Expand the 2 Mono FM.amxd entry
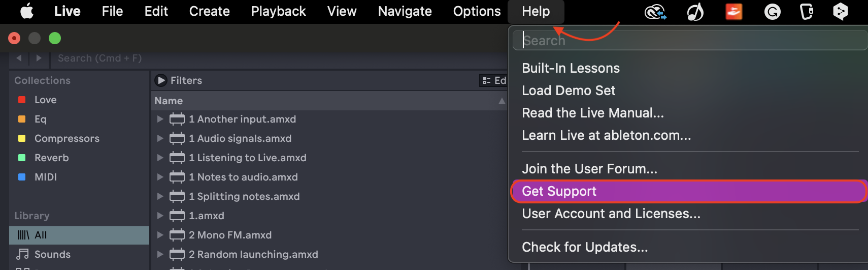Image resolution: width=868 pixels, height=270 pixels. [x=160, y=235]
